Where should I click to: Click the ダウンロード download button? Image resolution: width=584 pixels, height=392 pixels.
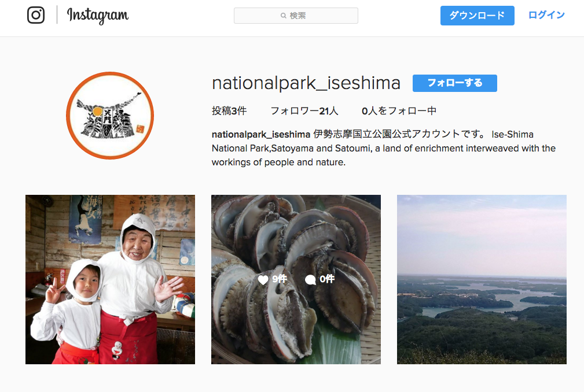click(477, 16)
